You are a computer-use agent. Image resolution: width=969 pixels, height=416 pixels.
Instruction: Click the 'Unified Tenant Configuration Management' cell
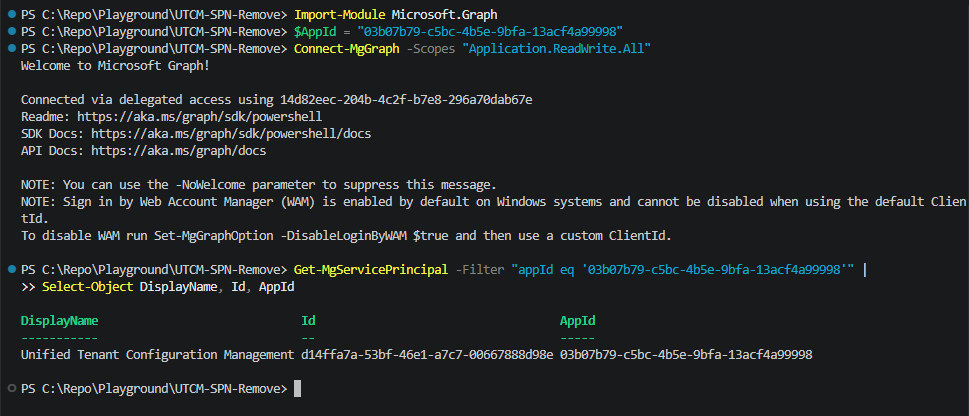pyautogui.click(x=157, y=355)
